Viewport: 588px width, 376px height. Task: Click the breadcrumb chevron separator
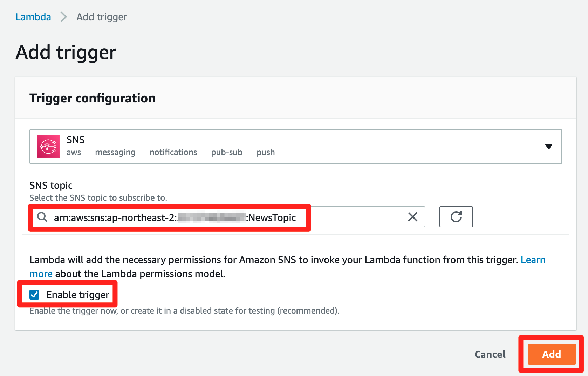click(63, 17)
